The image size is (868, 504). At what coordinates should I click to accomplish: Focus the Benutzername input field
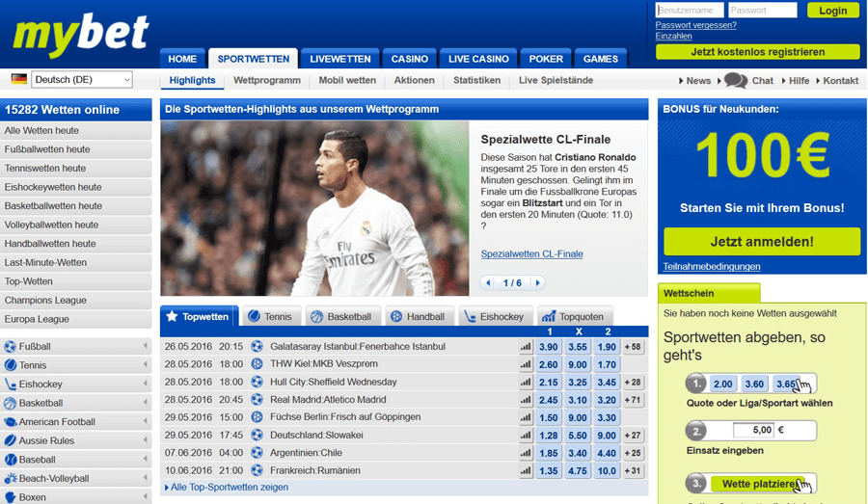click(x=690, y=10)
